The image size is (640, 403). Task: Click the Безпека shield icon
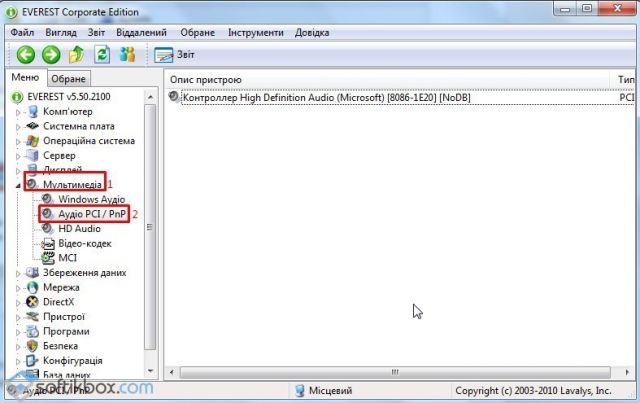point(33,346)
